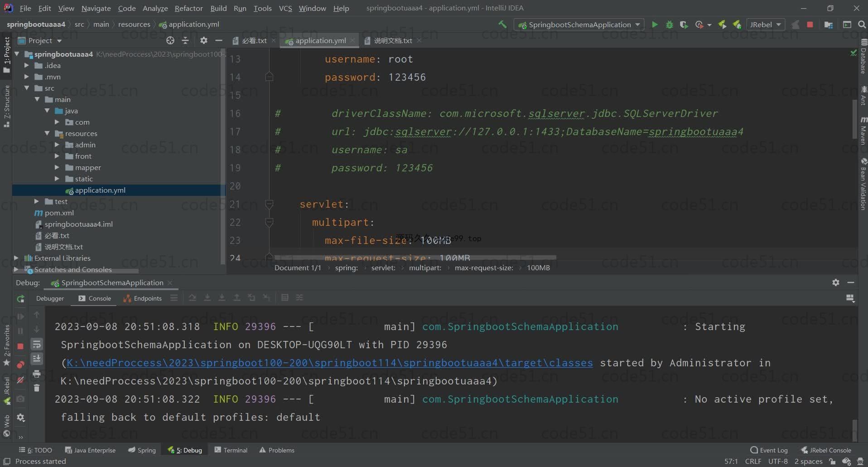Open the target\classes path link in console
Viewport: 868px width, 467px height.
[330, 363]
